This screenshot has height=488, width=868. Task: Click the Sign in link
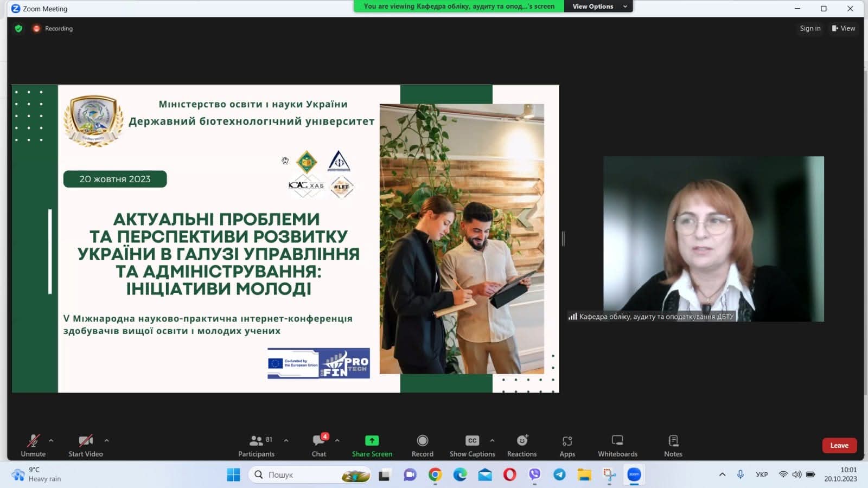810,29
